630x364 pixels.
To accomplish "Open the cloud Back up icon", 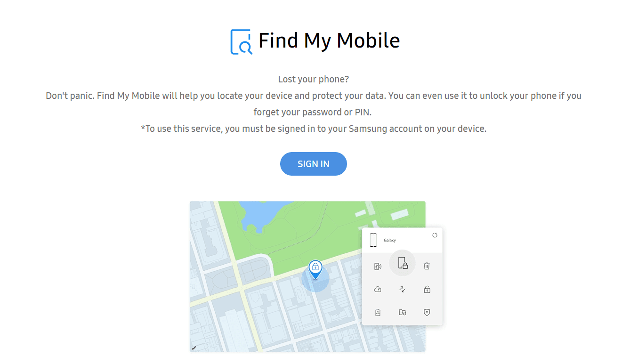I will pyautogui.click(x=378, y=289).
